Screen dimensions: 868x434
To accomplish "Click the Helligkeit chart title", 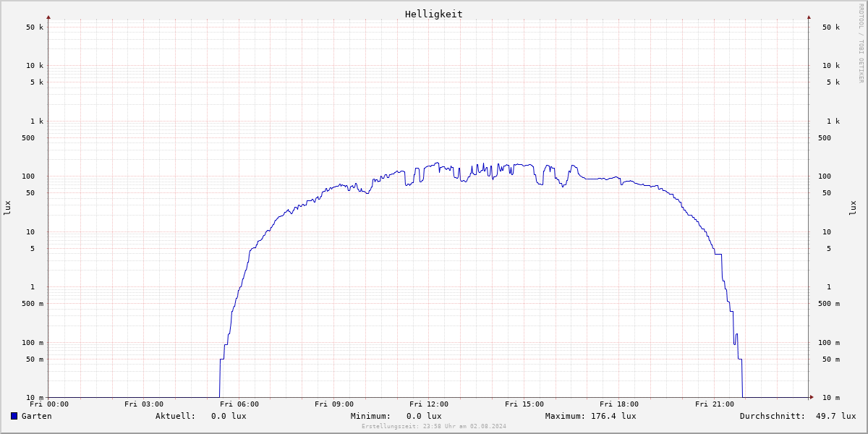I will click(x=434, y=14).
